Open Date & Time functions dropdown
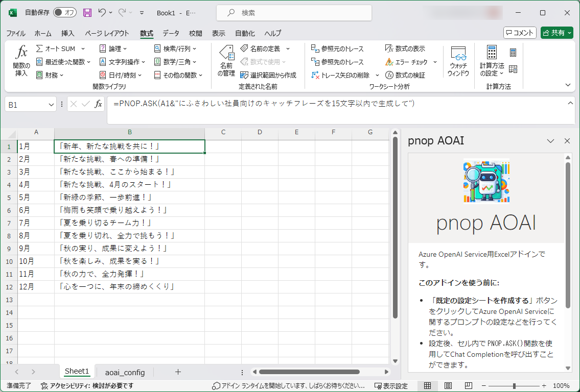This screenshot has height=392, width=580. (140, 76)
